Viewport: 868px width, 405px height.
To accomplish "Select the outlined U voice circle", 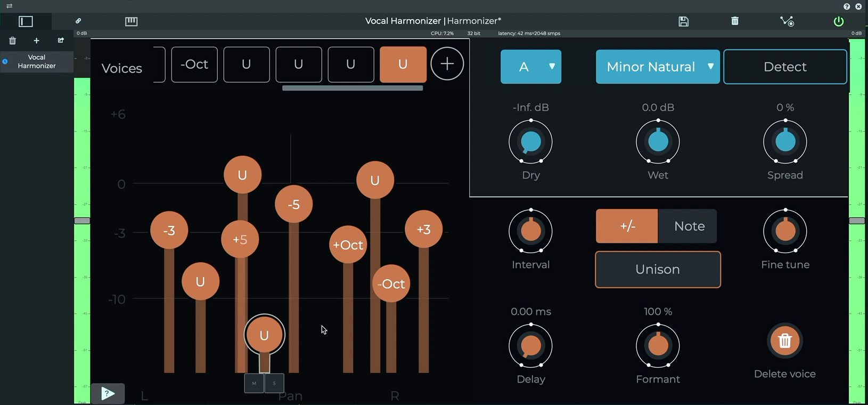I will (264, 335).
